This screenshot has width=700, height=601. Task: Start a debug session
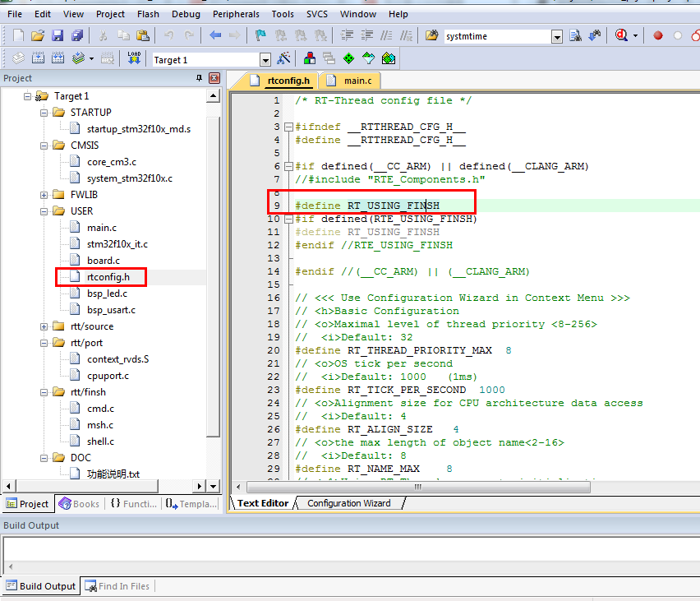pyautogui.click(x=619, y=35)
